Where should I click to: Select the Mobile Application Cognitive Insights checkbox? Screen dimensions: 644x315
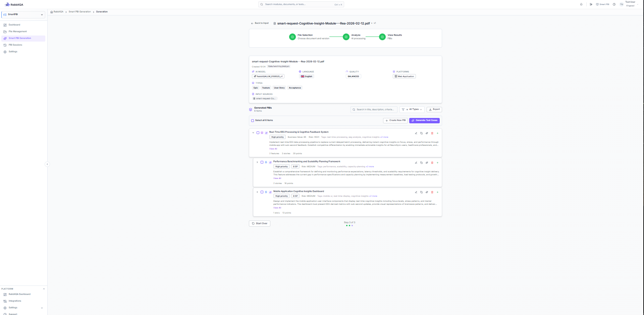click(262, 192)
